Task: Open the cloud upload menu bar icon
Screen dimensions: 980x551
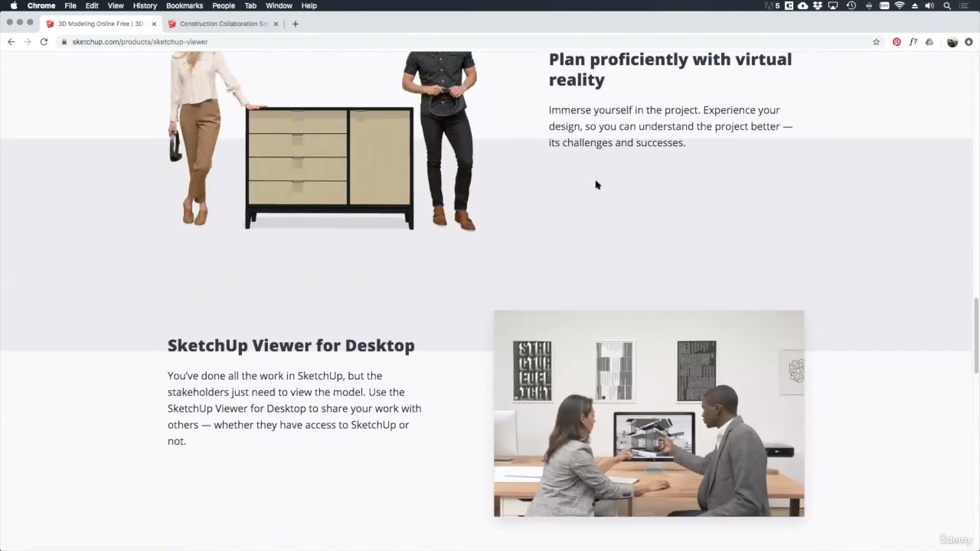Action: [x=802, y=5]
